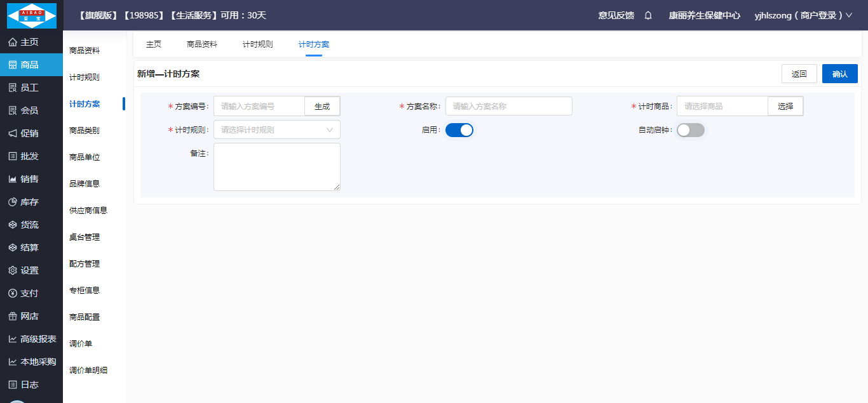The width and height of the screenshot is (868, 403).
Task: Open 计时规则 in the submenu
Action: click(85, 77)
